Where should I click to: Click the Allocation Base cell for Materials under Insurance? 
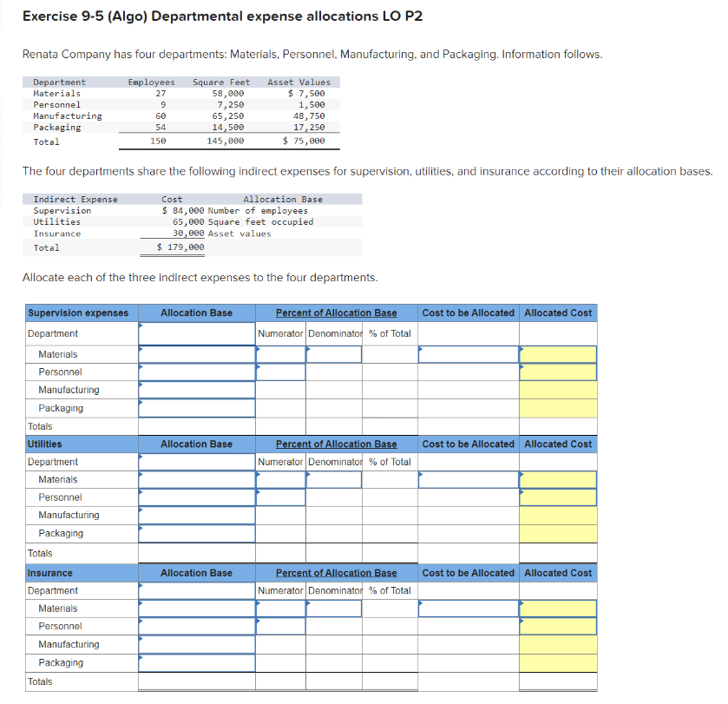(196, 608)
